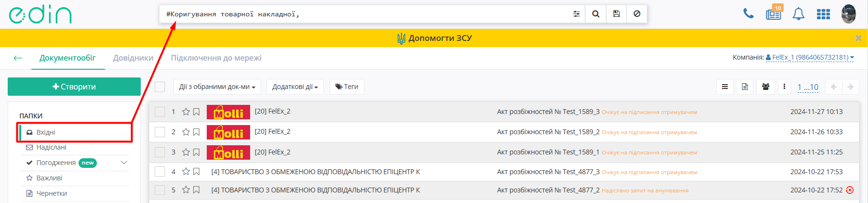Open the phone contact icon
Image resolution: width=868 pixels, height=203 pixels.
pyautogui.click(x=748, y=13)
